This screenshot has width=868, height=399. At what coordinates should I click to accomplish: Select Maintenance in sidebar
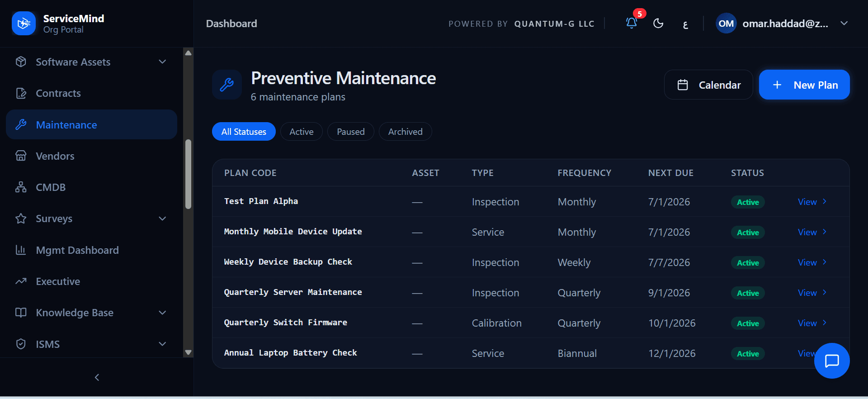(91, 124)
